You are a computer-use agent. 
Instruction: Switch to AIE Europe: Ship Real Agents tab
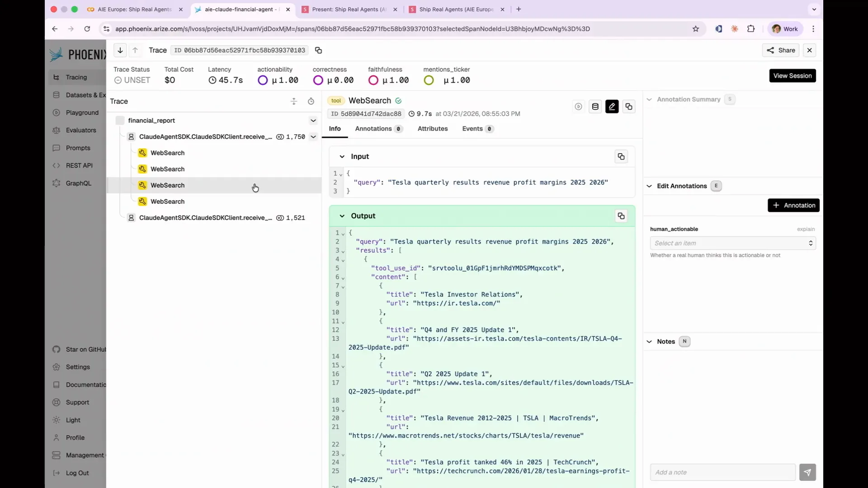135,9
